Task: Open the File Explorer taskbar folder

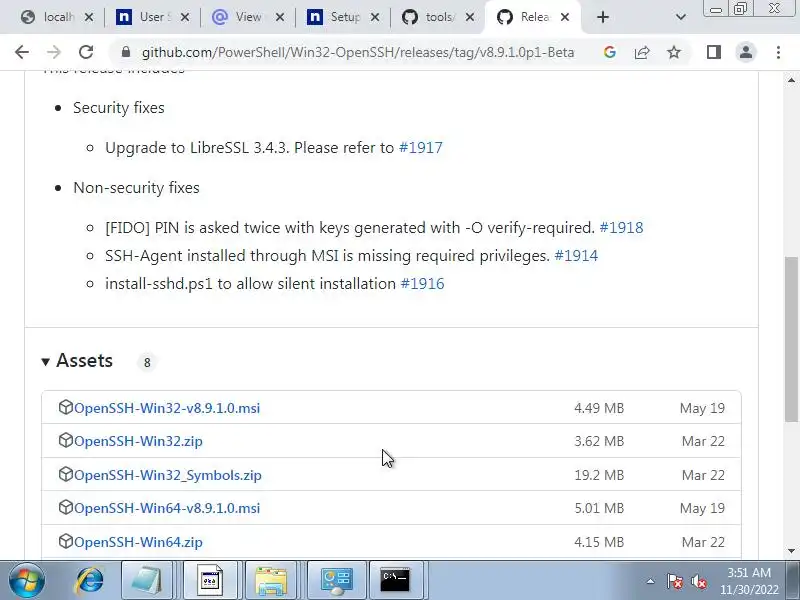Action: tap(271, 580)
